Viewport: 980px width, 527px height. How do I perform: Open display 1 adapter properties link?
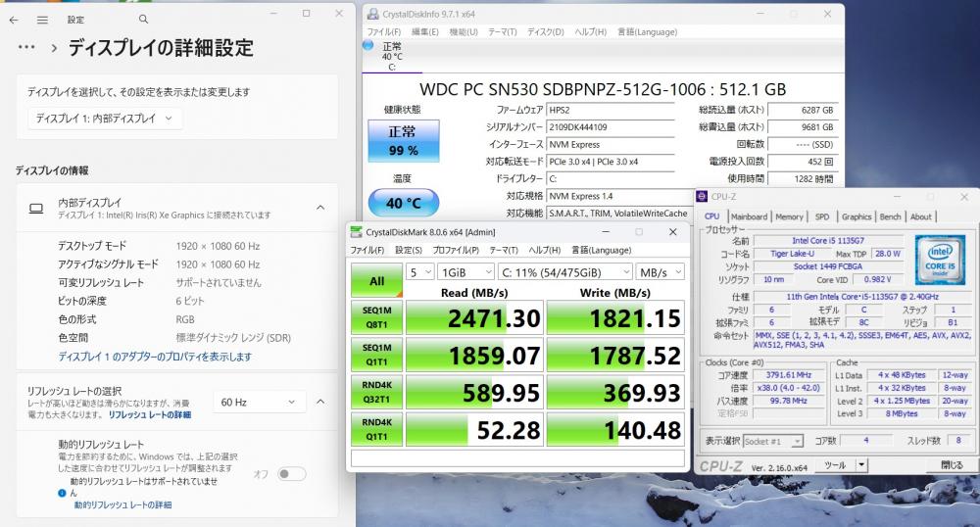click(155, 357)
